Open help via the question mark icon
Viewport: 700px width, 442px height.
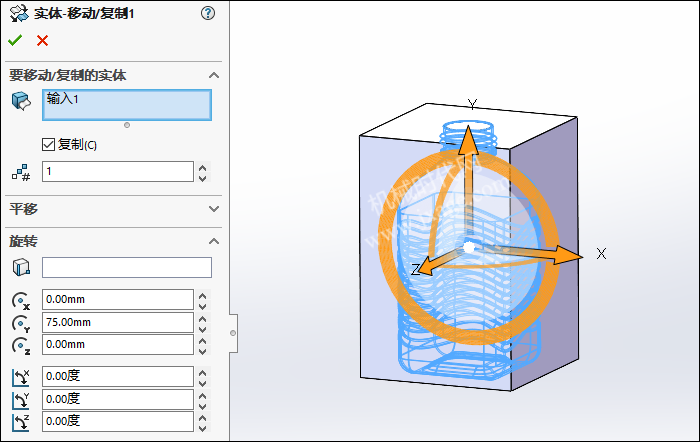(x=208, y=13)
